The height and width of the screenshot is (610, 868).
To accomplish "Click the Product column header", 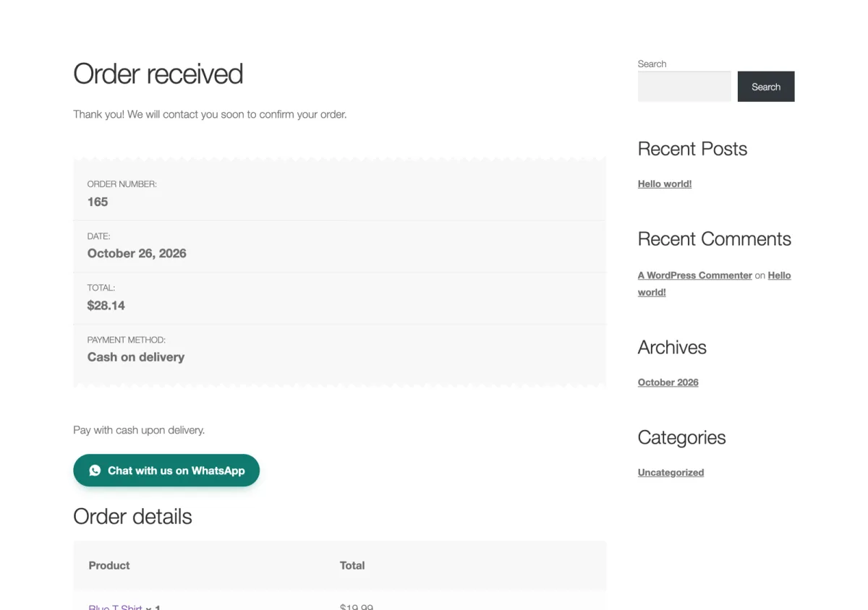I will point(109,565).
